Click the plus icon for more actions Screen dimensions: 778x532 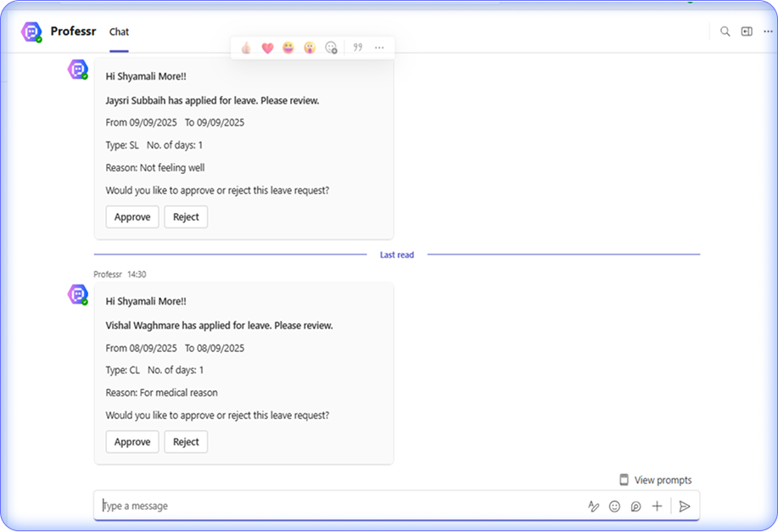click(657, 507)
